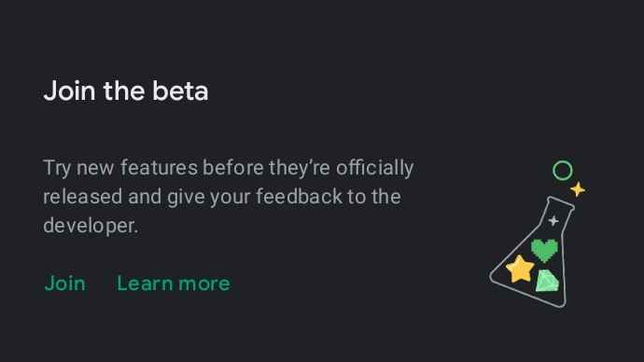
Task: Click the word 'developer.' in description
Action: pyautogui.click(x=91, y=226)
